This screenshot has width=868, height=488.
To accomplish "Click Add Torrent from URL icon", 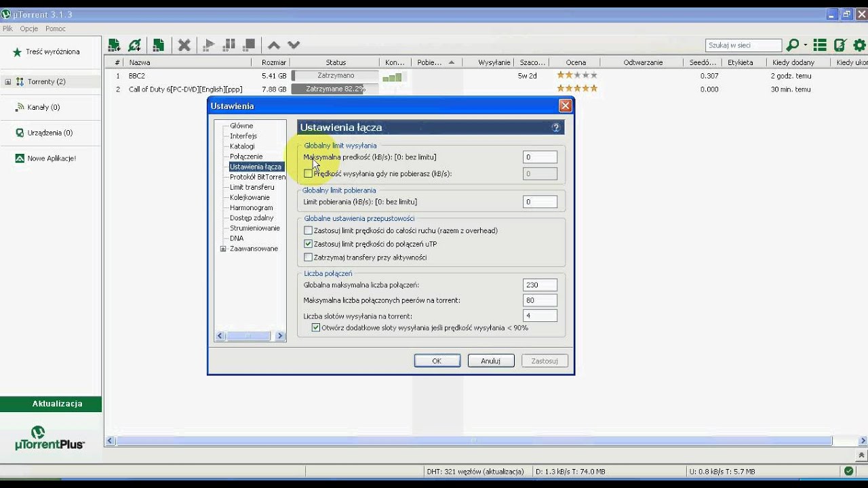I will (135, 45).
